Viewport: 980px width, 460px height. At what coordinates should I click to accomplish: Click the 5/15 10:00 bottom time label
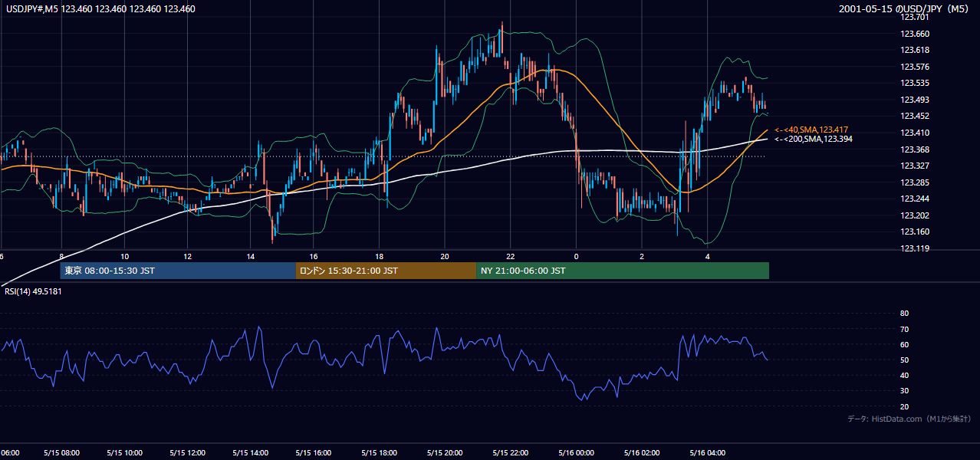[x=123, y=453]
